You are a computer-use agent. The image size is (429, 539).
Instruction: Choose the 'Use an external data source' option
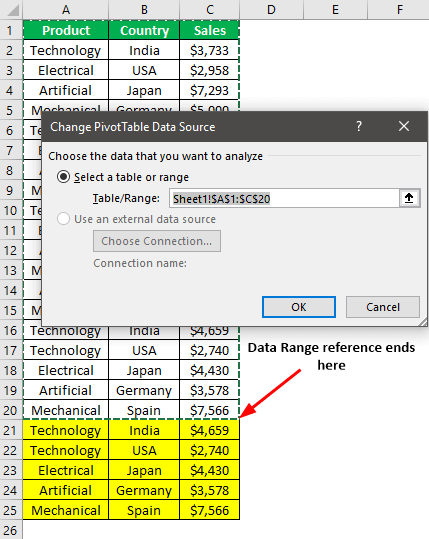tap(64, 219)
